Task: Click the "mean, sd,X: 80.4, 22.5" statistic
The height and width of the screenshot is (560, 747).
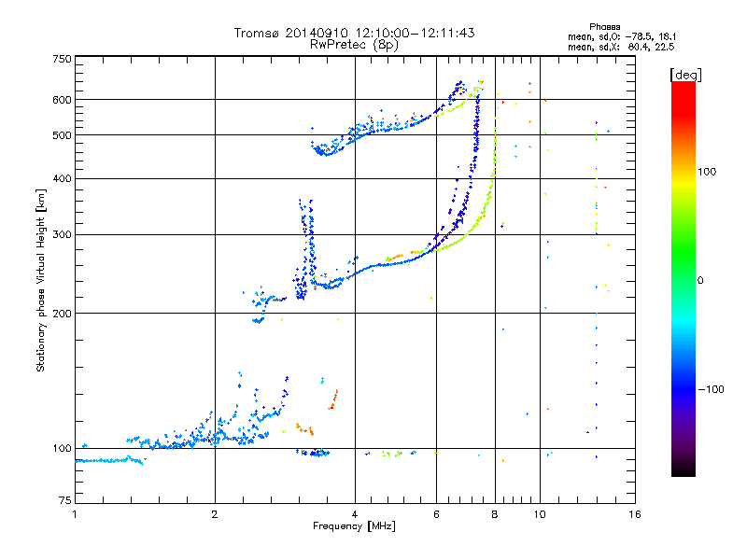Action: click(621, 47)
